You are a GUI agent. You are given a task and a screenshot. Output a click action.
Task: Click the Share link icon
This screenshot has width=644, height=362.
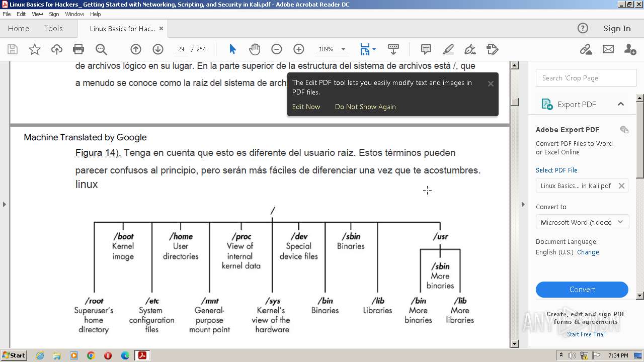pos(586,49)
